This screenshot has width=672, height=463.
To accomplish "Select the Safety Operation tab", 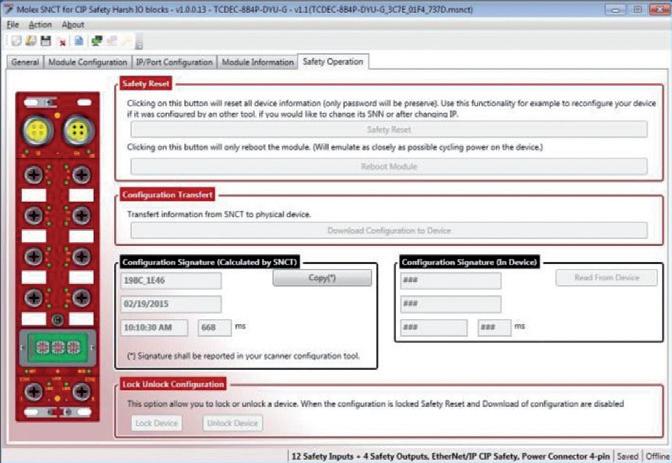I will point(333,61).
